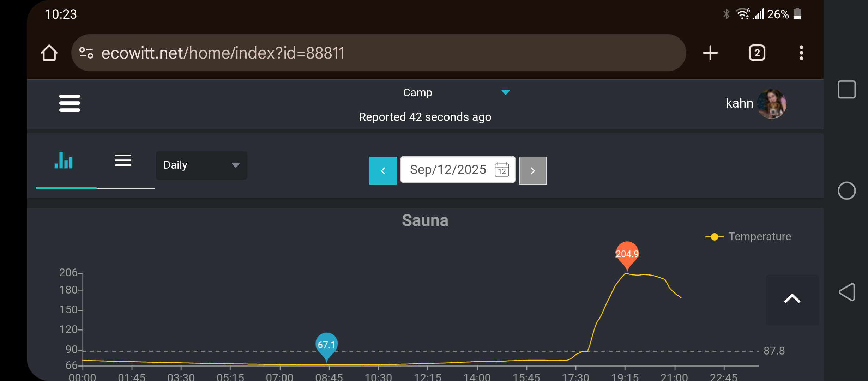Open the hamburger navigation menu
The width and height of the screenshot is (868, 381).
pos(70,103)
